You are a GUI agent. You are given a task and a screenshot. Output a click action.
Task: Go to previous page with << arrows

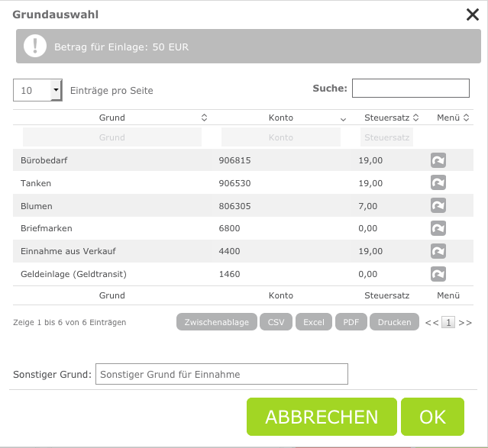pyautogui.click(x=431, y=323)
